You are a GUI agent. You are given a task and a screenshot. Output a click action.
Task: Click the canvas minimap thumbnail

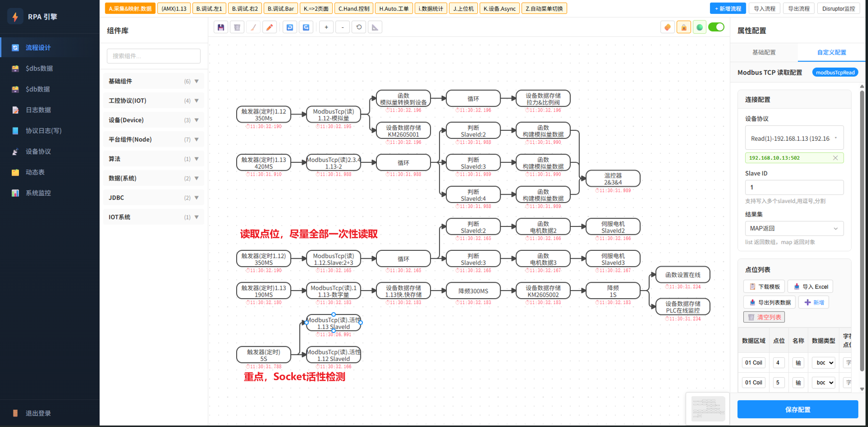[708, 409]
